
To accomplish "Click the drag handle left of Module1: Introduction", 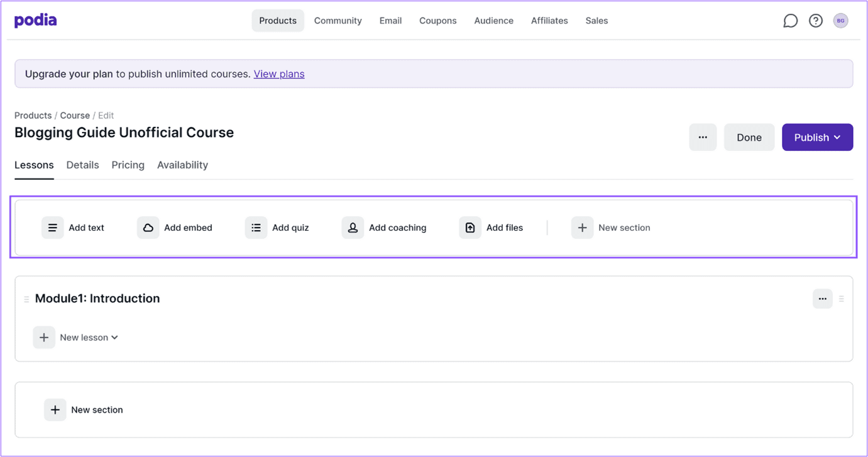I will coord(26,299).
